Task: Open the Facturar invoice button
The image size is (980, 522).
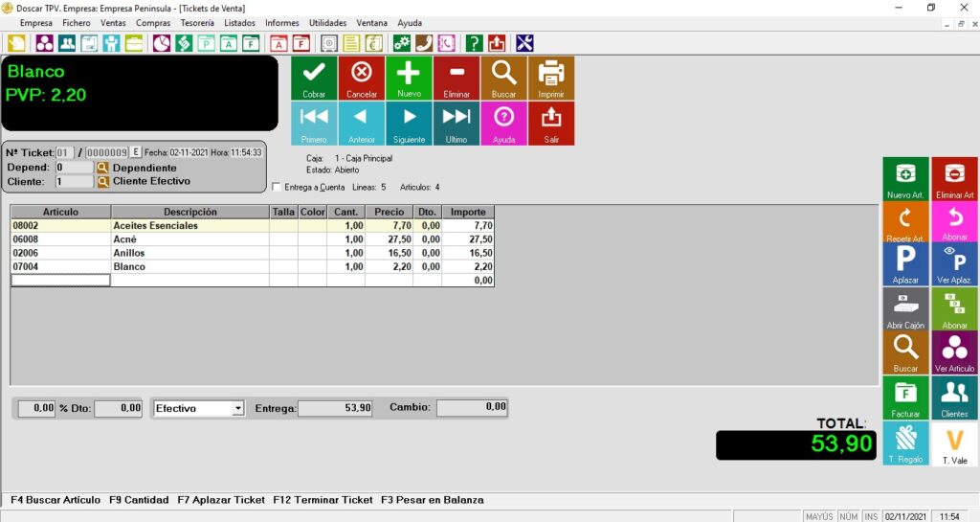Action: [905, 397]
